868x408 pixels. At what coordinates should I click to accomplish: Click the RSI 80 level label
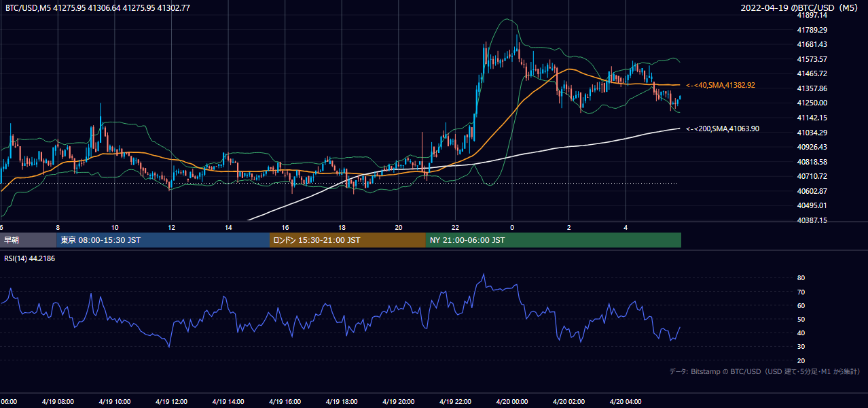[801, 278]
